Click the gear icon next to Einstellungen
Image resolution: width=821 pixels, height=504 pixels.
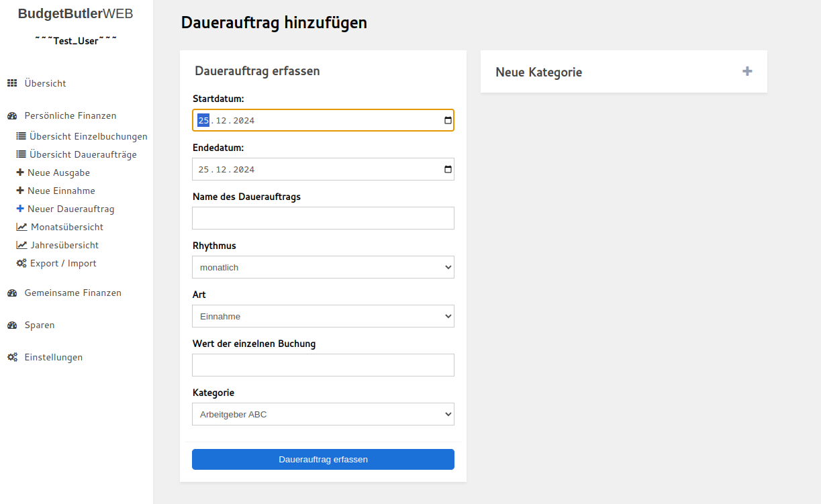[x=11, y=356]
